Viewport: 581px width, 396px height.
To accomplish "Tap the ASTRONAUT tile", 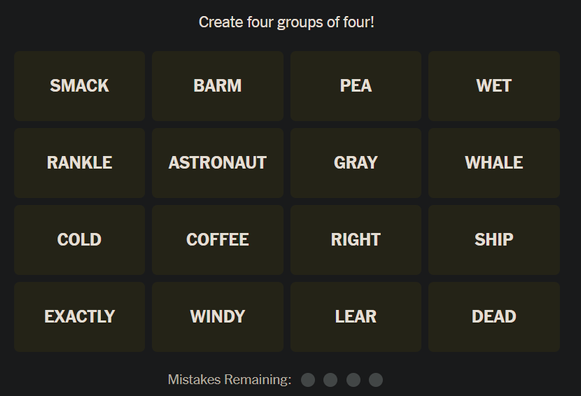I will 218,163.
